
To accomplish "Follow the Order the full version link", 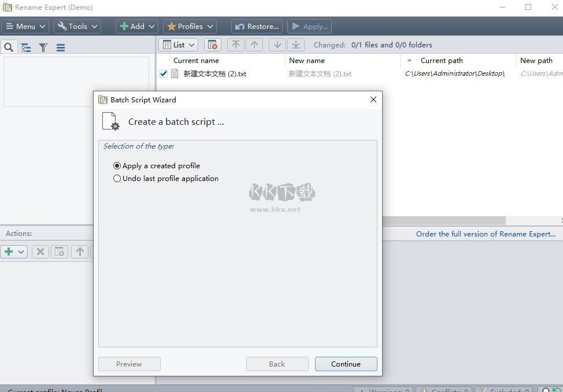I will [x=486, y=234].
